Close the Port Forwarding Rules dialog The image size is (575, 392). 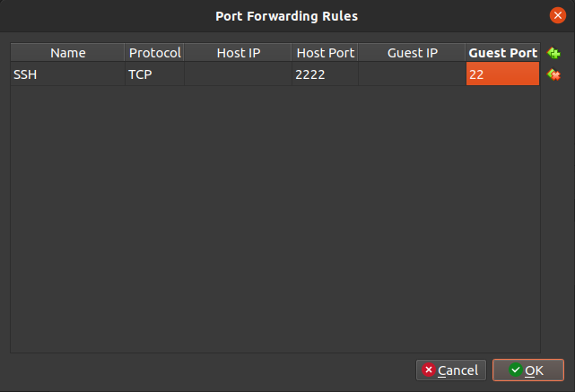pos(557,15)
